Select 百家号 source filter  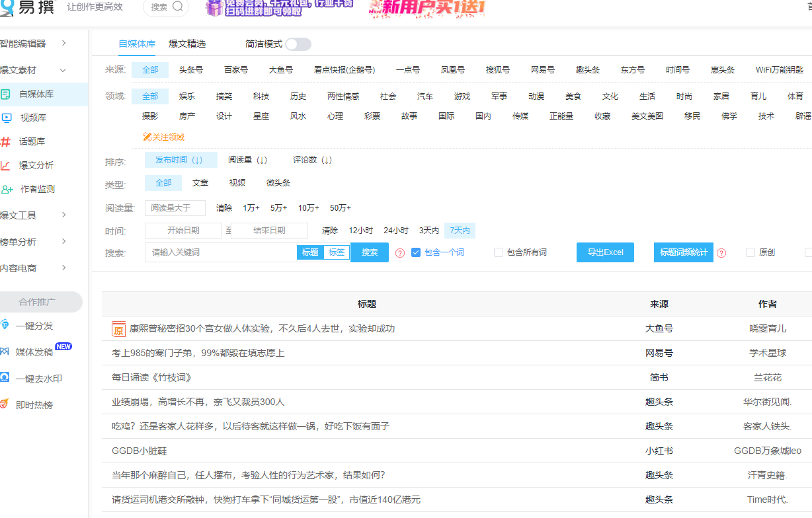236,70
